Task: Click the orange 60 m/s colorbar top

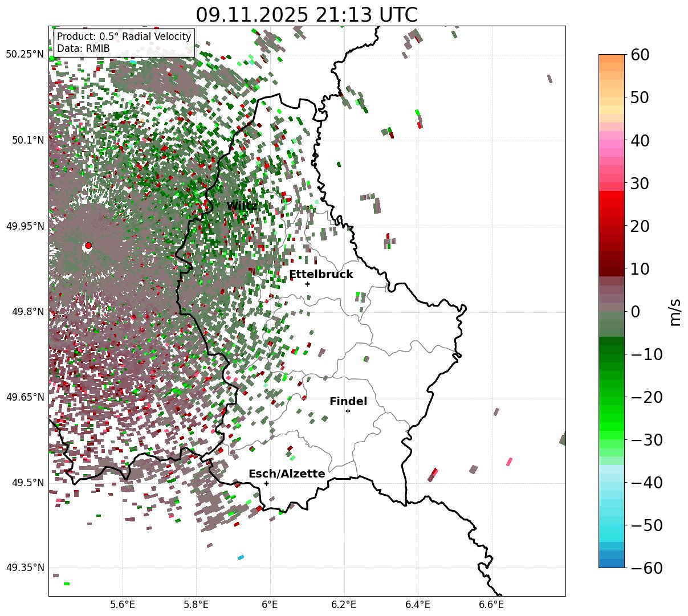Action: (x=612, y=59)
